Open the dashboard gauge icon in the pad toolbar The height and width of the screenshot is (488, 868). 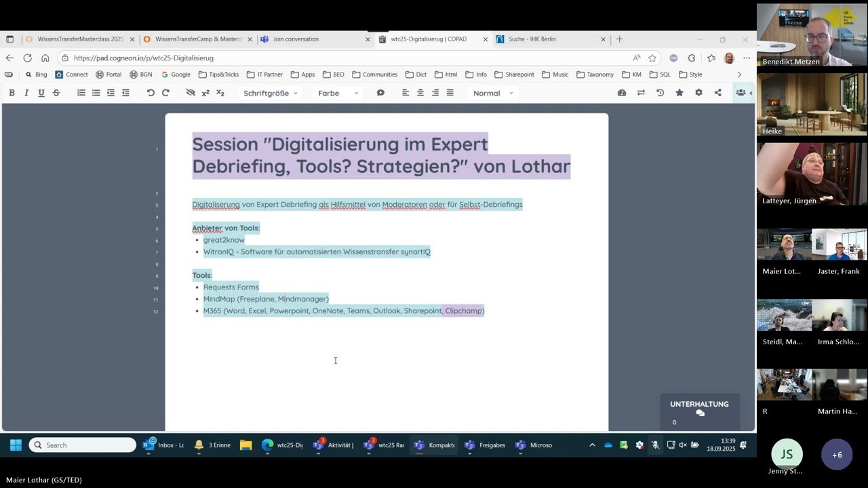(622, 93)
